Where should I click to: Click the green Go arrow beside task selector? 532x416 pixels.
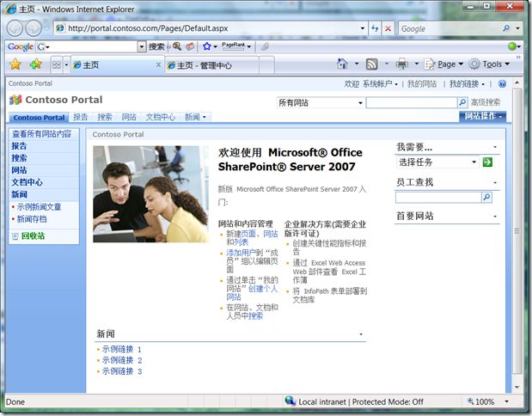pyautogui.click(x=487, y=162)
